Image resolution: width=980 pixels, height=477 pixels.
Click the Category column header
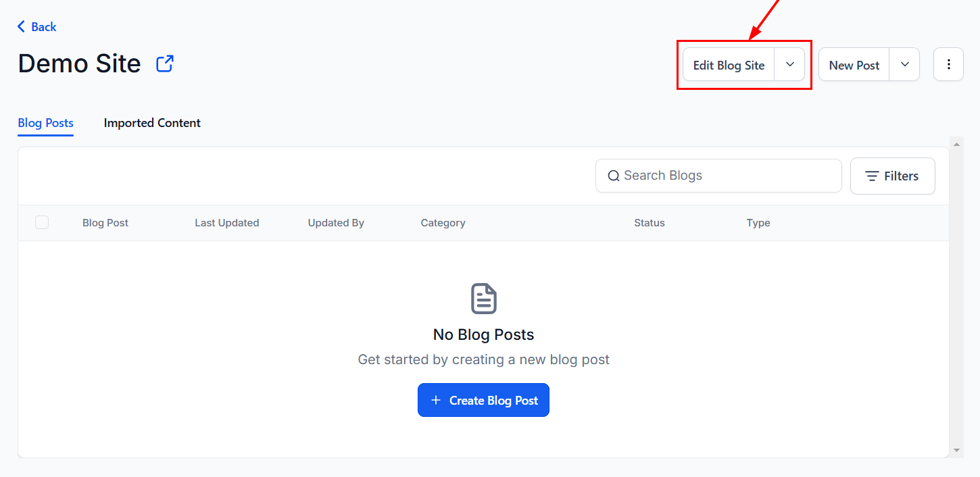point(443,223)
